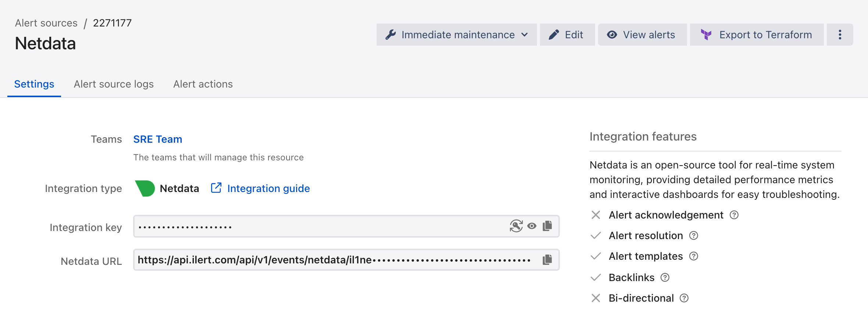The height and width of the screenshot is (309, 868).
Task: Show help for Alert resolution
Action: click(x=694, y=235)
